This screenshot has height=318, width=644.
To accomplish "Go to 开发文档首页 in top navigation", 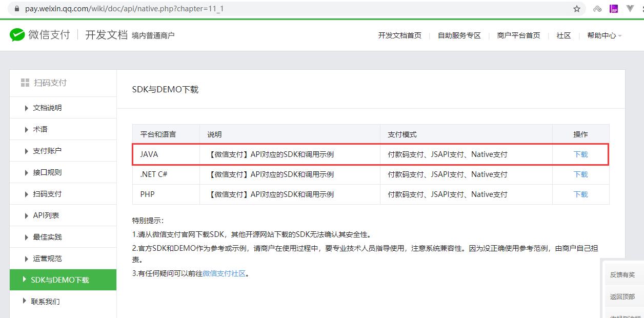I will pyautogui.click(x=399, y=35).
